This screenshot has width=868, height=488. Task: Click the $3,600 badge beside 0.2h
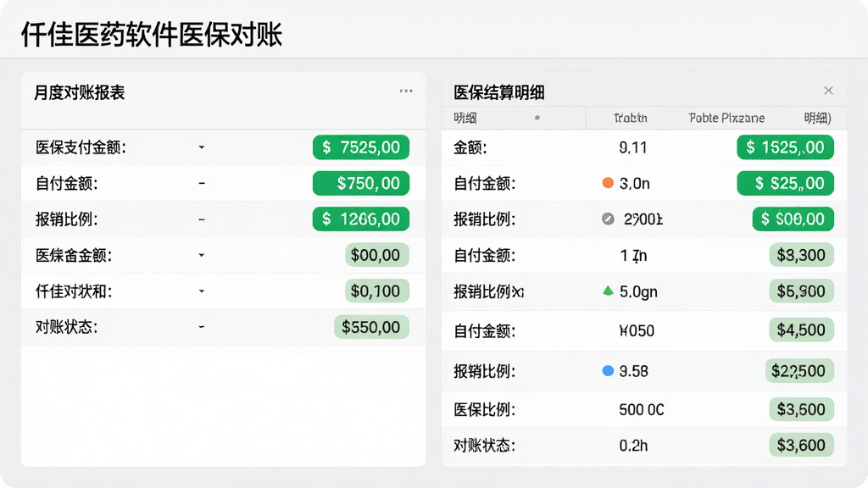pyautogui.click(x=801, y=445)
